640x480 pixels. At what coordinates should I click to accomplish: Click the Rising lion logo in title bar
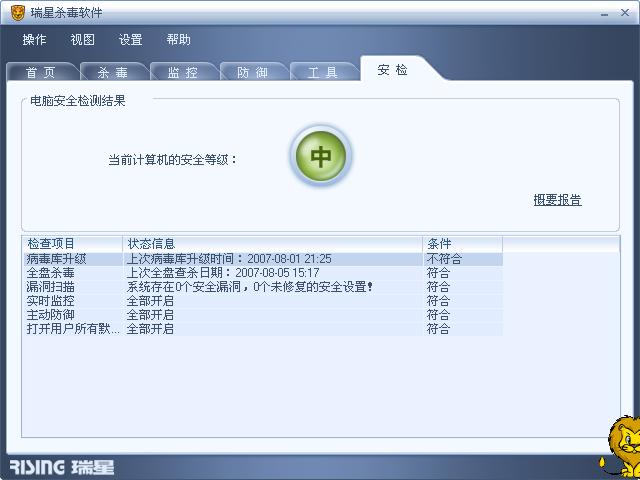[18, 13]
